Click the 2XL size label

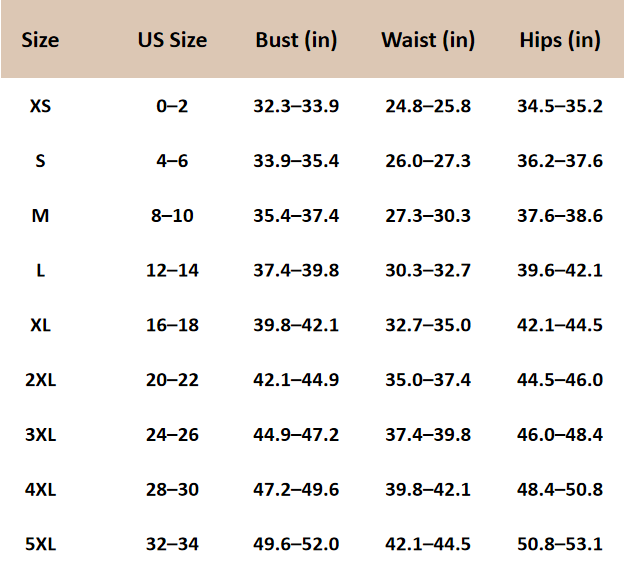tap(40, 380)
